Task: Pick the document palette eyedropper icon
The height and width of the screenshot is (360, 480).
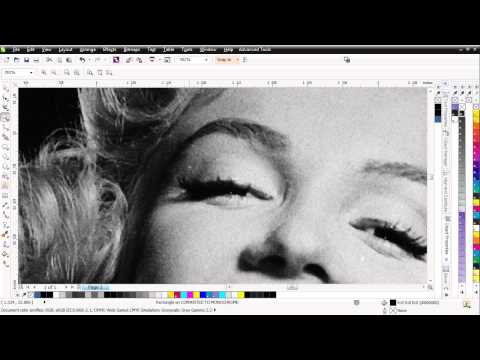Action: pos(24,295)
